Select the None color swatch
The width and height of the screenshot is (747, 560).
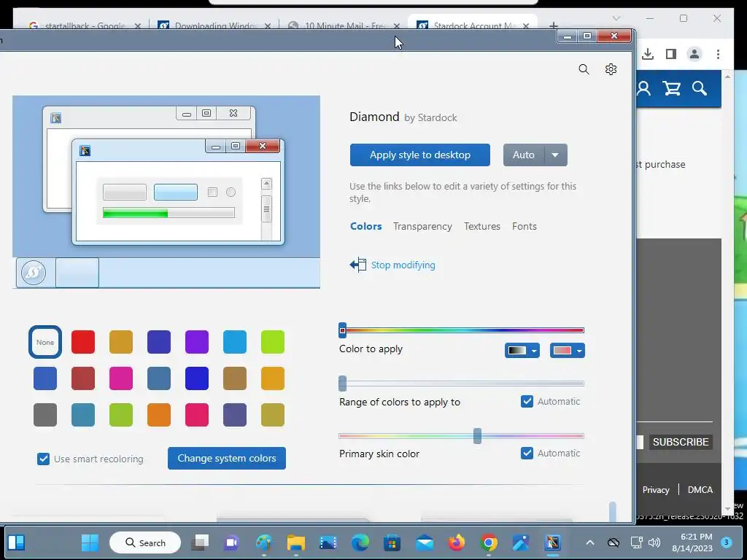(45, 342)
